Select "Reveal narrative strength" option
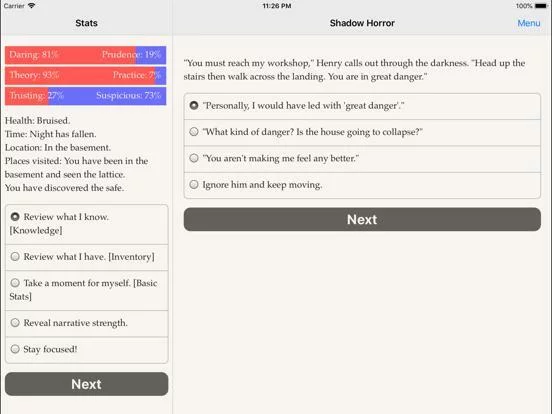The width and height of the screenshot is (552, 414). tap(87, 324)
